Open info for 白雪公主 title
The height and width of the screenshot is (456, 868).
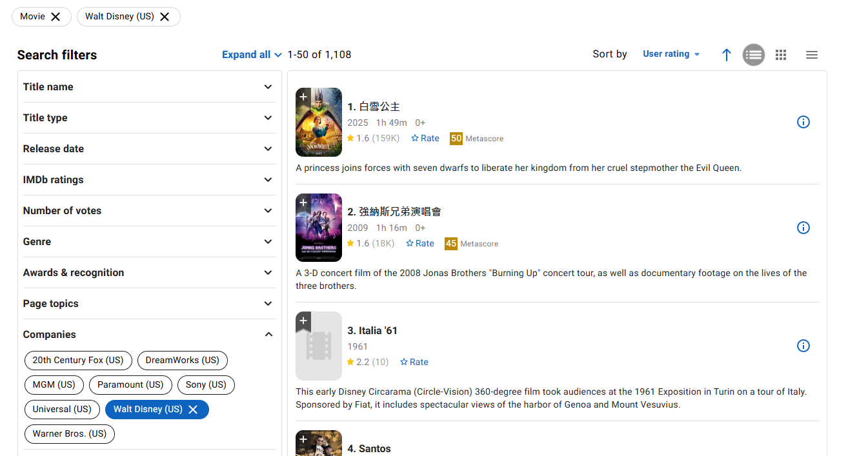point(803,122)
